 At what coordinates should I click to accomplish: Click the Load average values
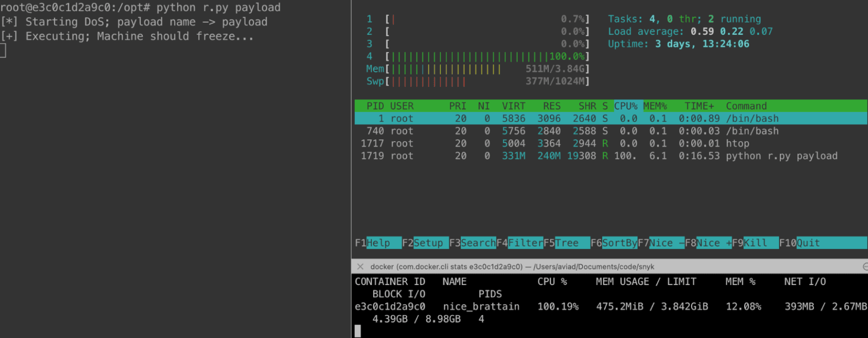pos(731,31)
